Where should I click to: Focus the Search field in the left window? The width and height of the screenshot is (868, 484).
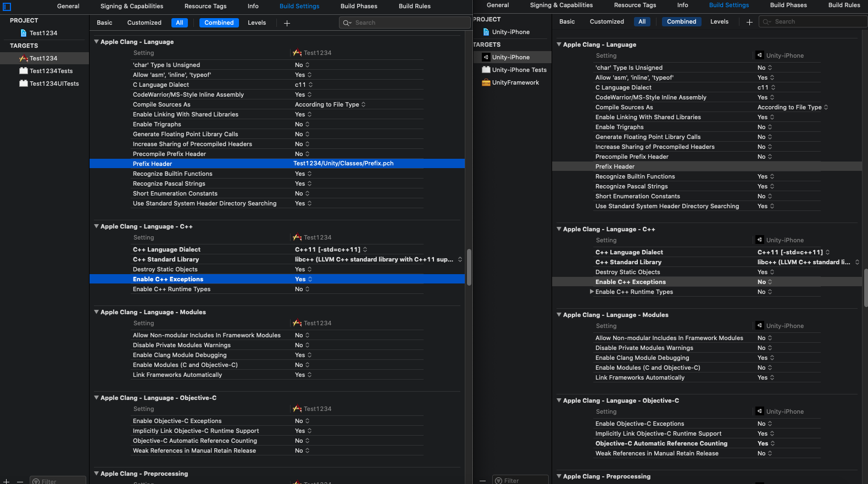point(405,23)
